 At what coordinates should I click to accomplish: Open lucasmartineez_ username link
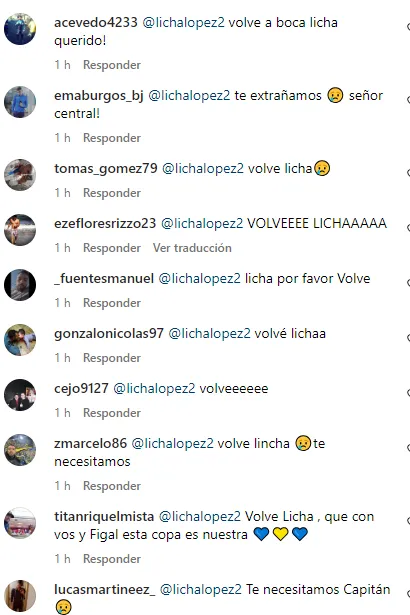click(x=105, y=590)
